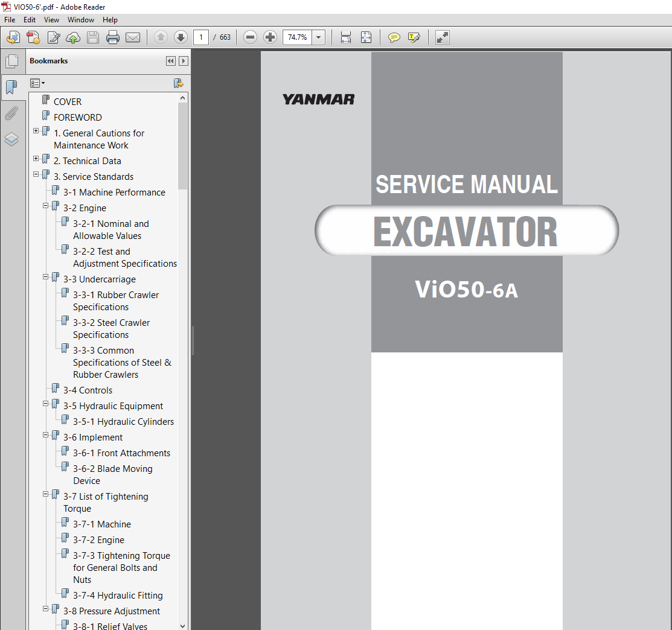
Task: Print the file with the printer icon
Action: coord(113,37)
